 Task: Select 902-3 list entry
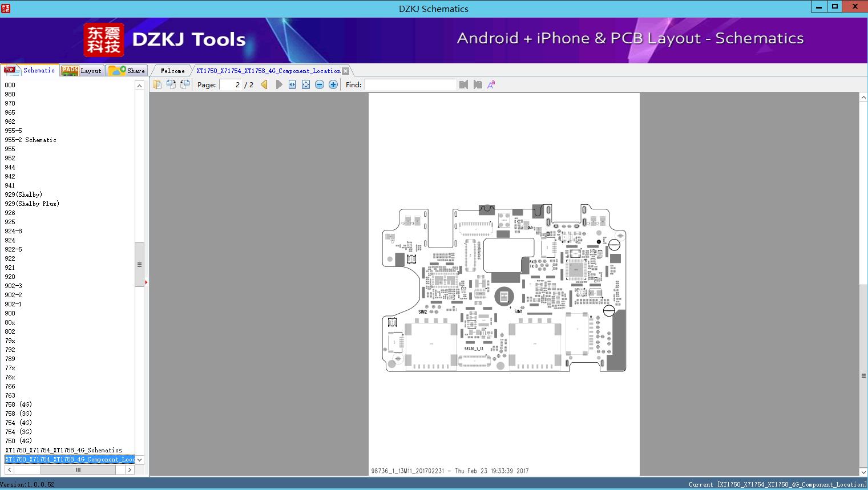13,286
